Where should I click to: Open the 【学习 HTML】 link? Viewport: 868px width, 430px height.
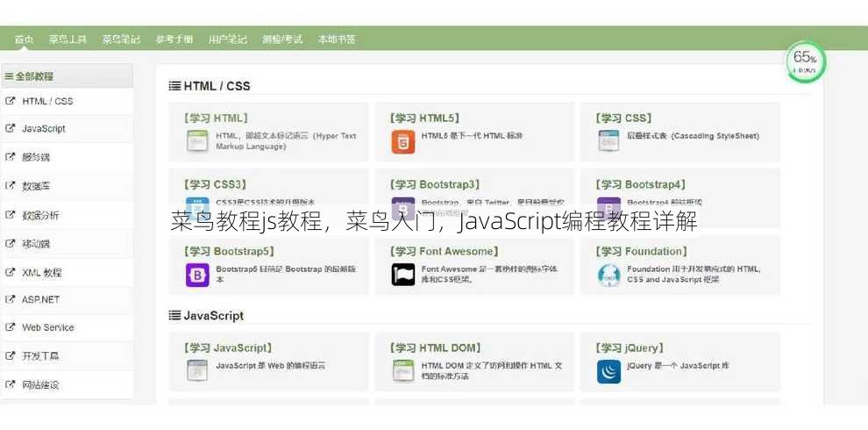point(216,118)
